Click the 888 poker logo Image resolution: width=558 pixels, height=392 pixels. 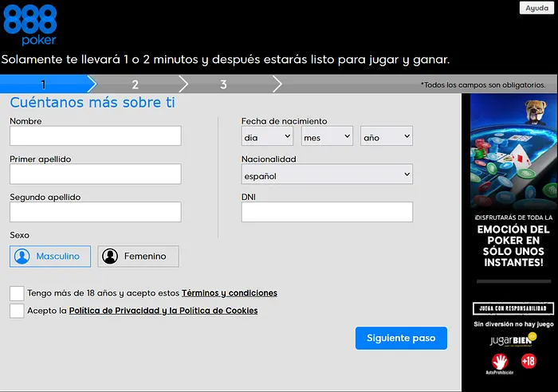[x=30, y=24]
